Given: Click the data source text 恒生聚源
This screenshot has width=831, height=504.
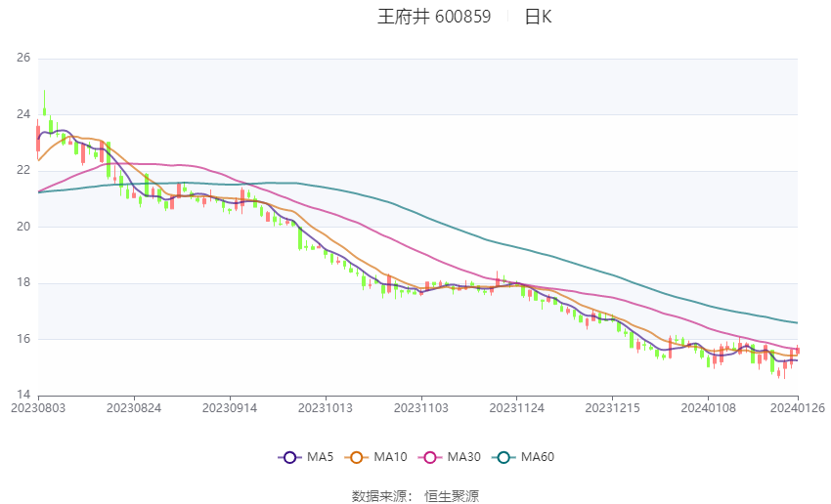Looking at the screenshot, I should (x=452, y=496).
